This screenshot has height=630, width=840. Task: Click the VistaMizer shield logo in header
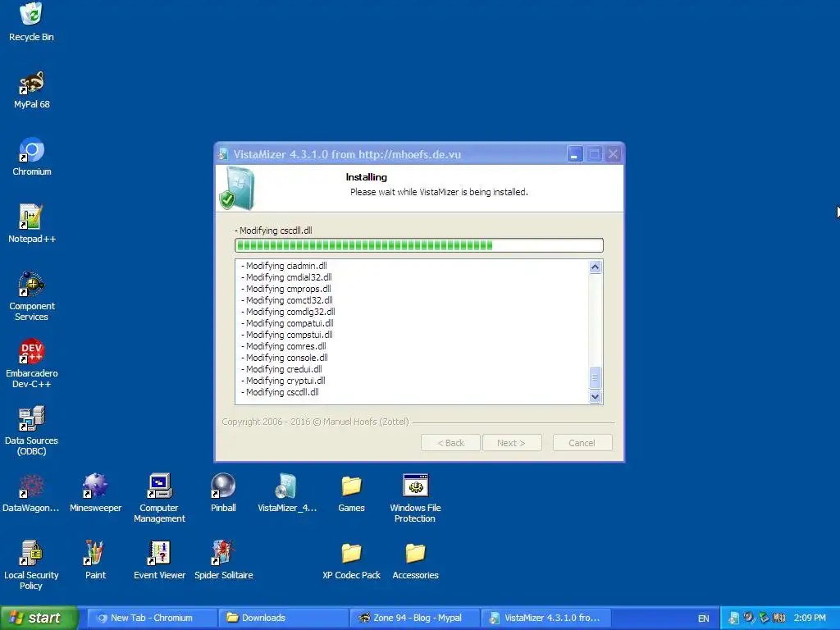point(236,188)
